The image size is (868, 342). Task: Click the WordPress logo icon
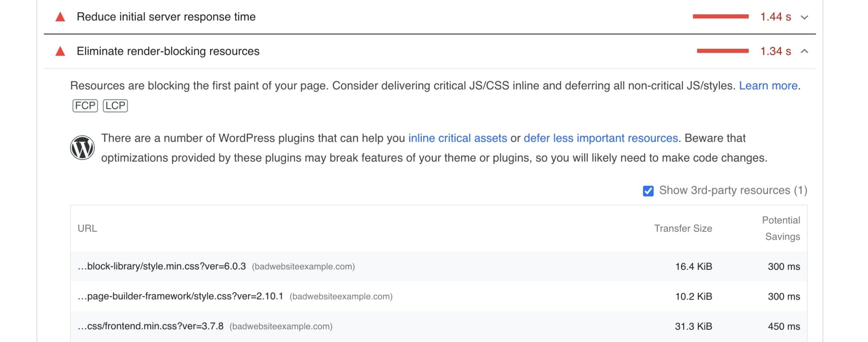click(x=83, y=148)
